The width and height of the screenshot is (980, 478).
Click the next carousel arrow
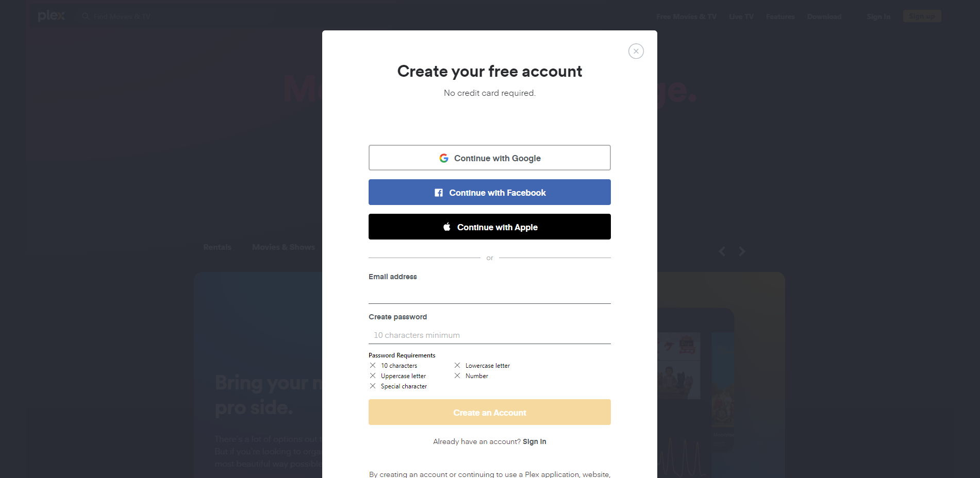click(x=742, y=251)
